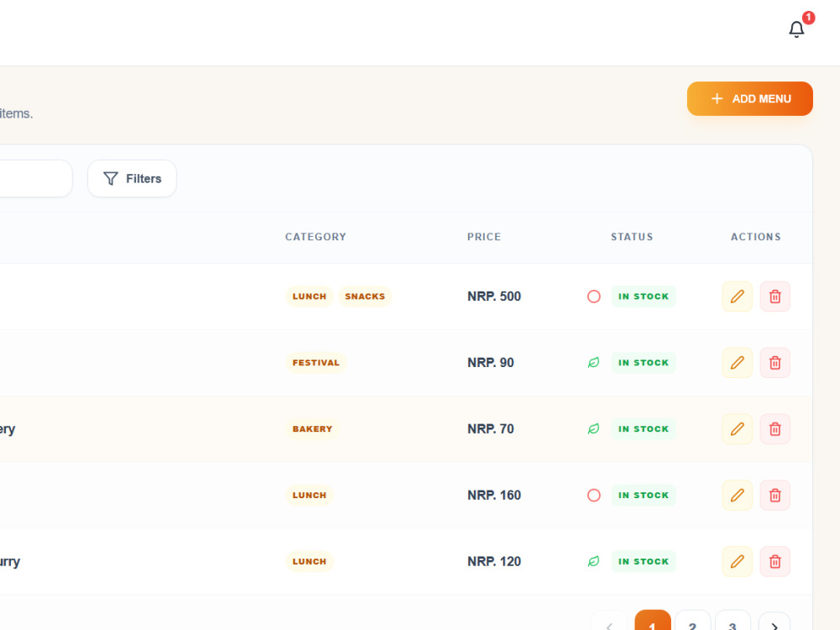The image size is (840, 630).
Task: Click the price NRP. 90
Action: tap(491, 363)
